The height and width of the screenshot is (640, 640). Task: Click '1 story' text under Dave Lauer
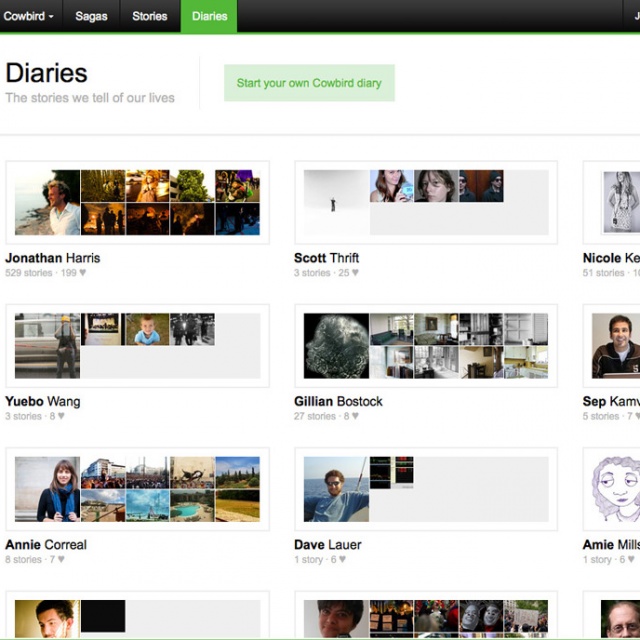[309, 559]
